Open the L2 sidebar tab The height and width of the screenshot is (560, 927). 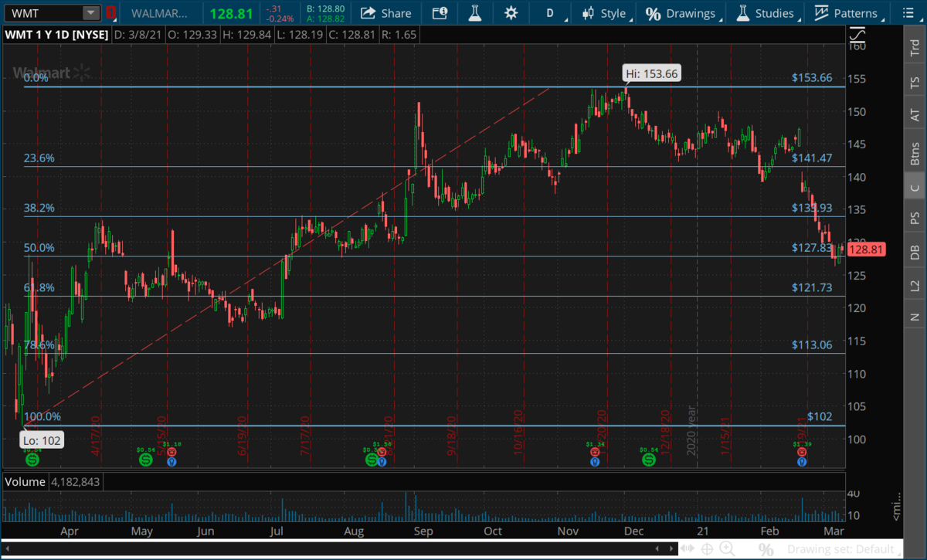point(915,285)
